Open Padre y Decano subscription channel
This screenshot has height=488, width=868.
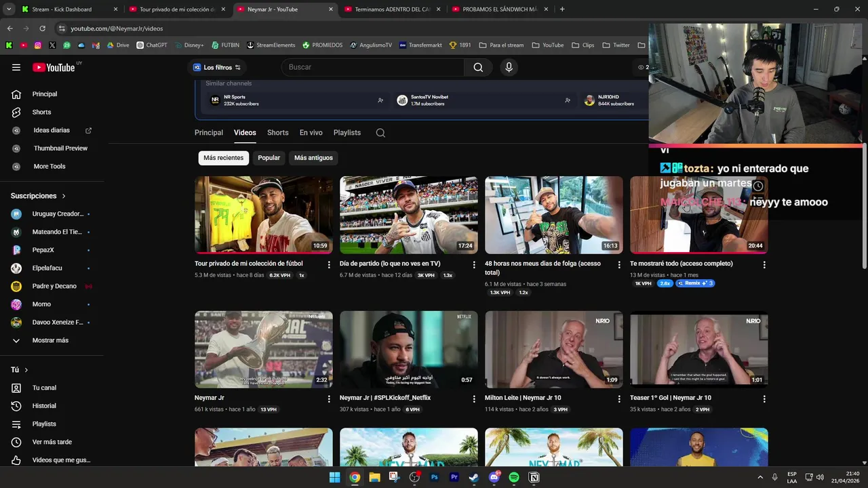point(54,286)
